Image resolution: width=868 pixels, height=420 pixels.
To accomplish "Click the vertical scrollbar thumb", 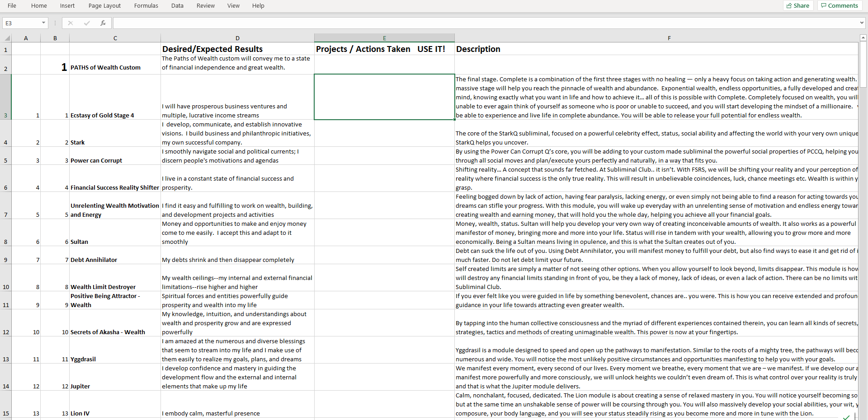I will (x=863, y=65).
